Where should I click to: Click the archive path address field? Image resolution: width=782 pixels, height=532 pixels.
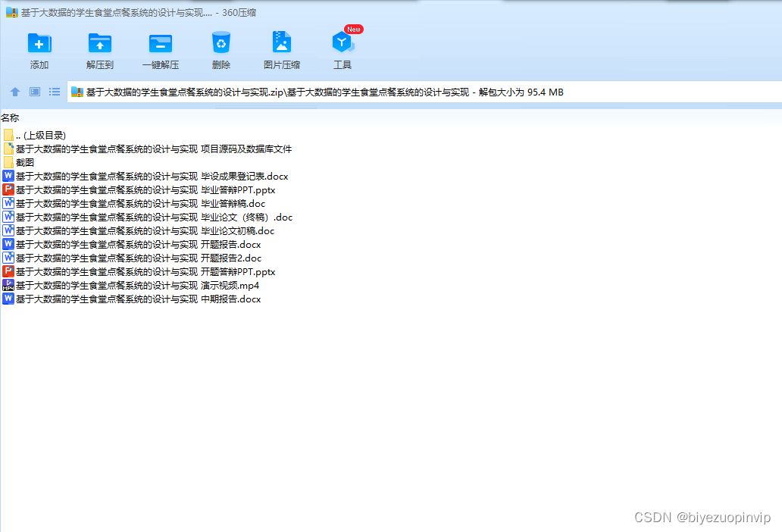[424, 92]
